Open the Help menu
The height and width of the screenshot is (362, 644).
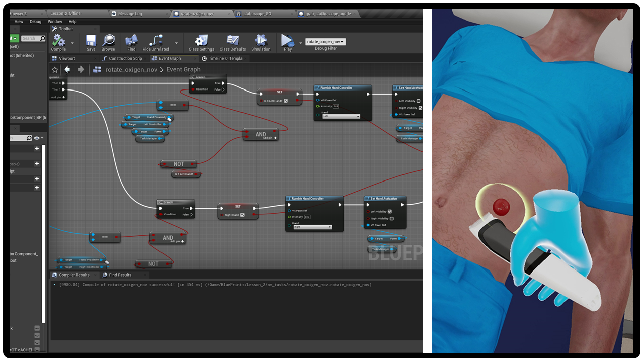[x=72, y=22]
